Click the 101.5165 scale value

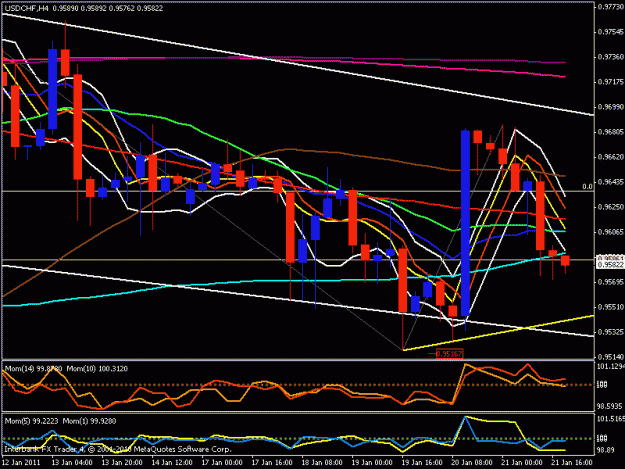coord(610,419)
